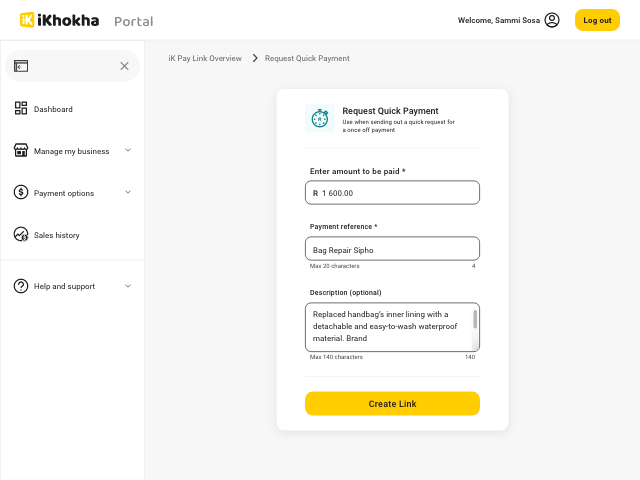The image size is (640, 480).
Task: Click the Manage my business store icon
Action: tap(21, 151)
